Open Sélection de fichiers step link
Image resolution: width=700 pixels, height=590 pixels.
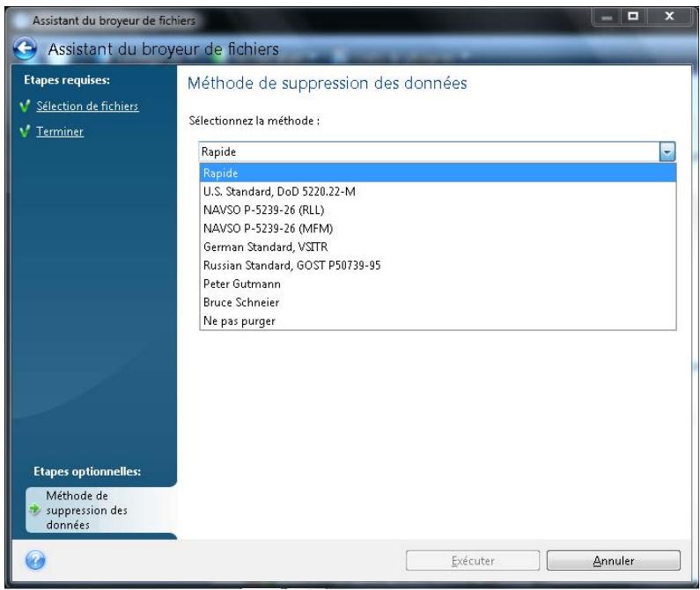coord(87,107)
